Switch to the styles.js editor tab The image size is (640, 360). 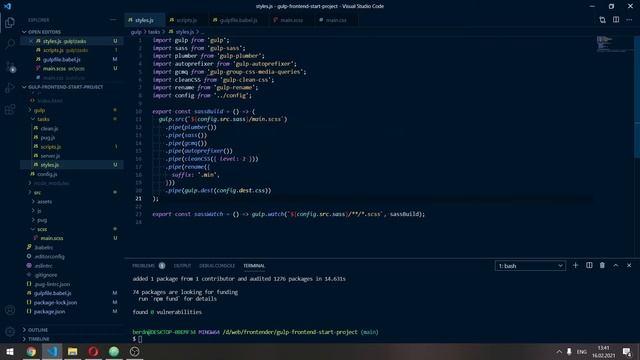click(x=144, y=20)
